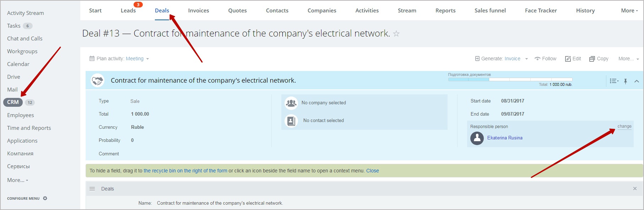
Task: Click the company placeholder icon
Action: [291, 103]
